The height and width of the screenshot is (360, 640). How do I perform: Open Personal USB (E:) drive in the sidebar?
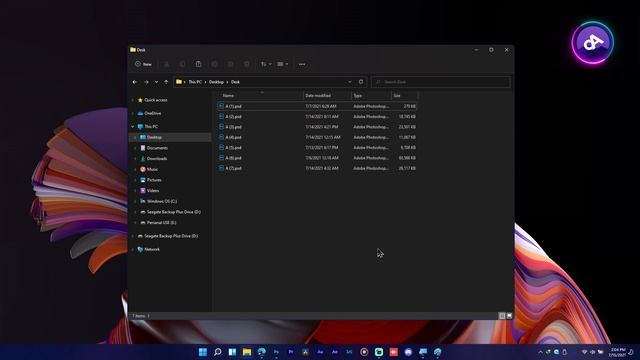[x=158, y=223]
